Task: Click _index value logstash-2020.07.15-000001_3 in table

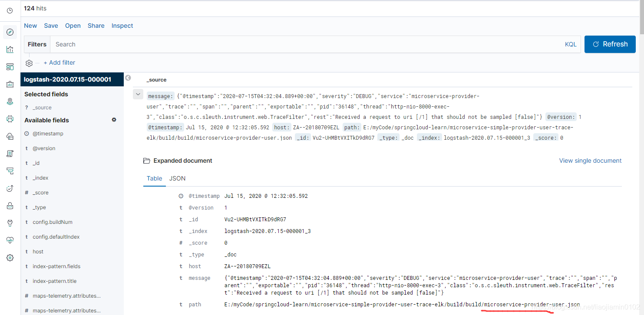Action: click(x=268, y=231)
